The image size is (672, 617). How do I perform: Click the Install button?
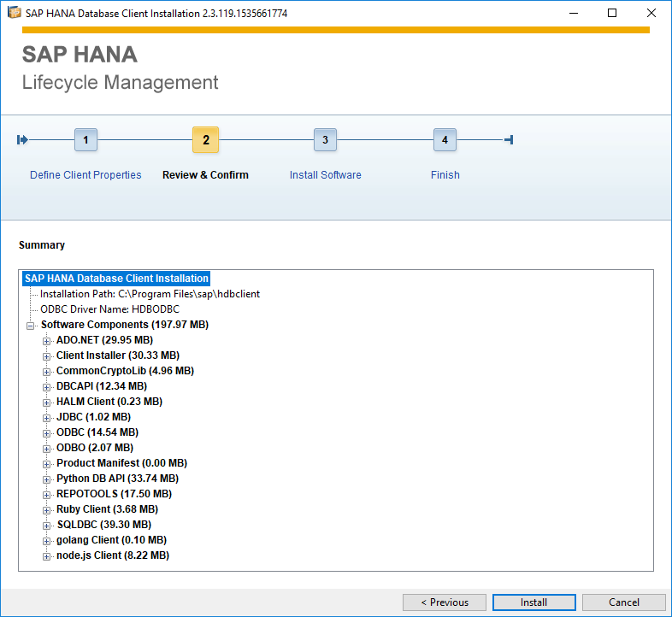click(x=533, y=602)
